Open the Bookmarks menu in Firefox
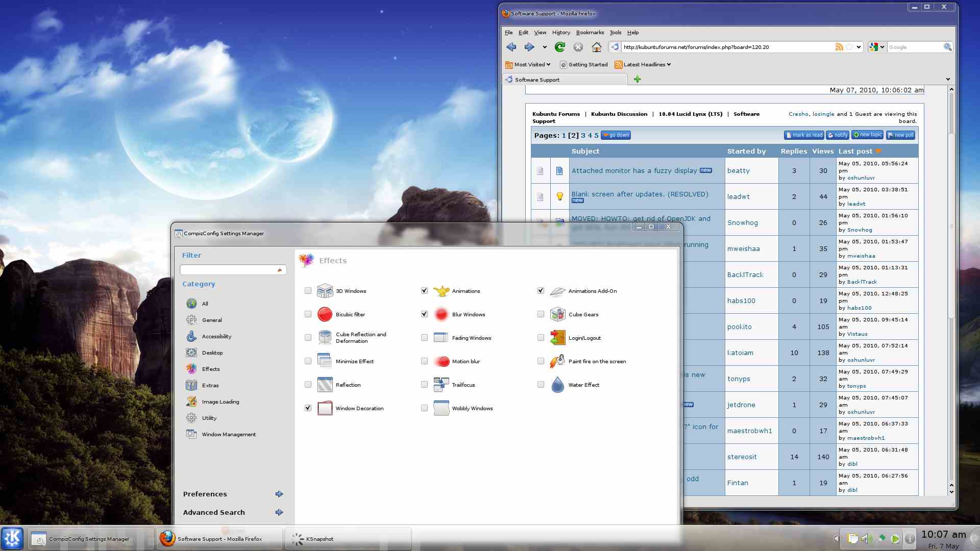 [x=590, y=32]
